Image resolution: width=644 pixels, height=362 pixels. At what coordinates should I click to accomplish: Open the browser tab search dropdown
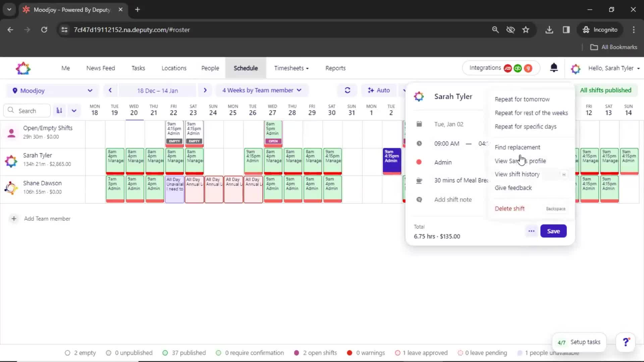click(9, 9)
